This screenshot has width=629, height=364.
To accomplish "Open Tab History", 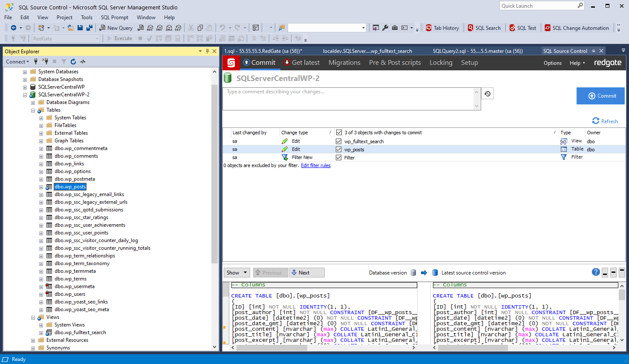I will (442, 28).
